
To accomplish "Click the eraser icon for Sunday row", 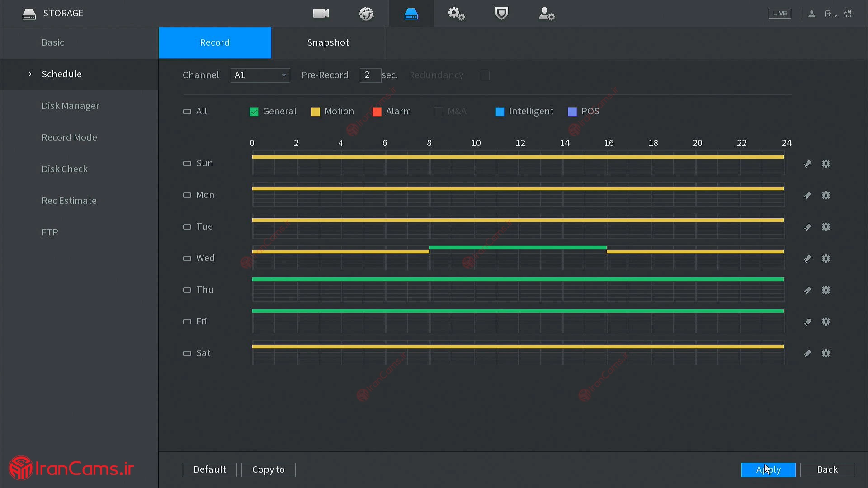I will [x=807, y=164].
